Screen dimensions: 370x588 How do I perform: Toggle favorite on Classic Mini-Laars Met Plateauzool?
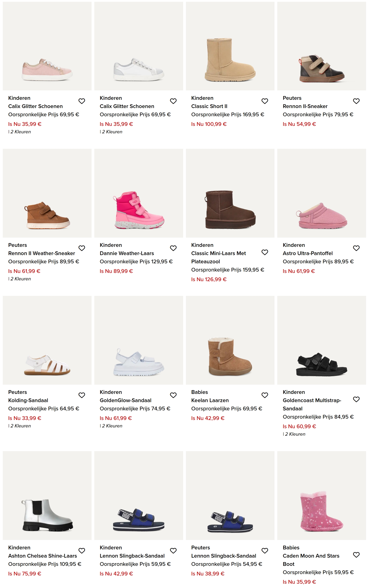click(265, 252)
